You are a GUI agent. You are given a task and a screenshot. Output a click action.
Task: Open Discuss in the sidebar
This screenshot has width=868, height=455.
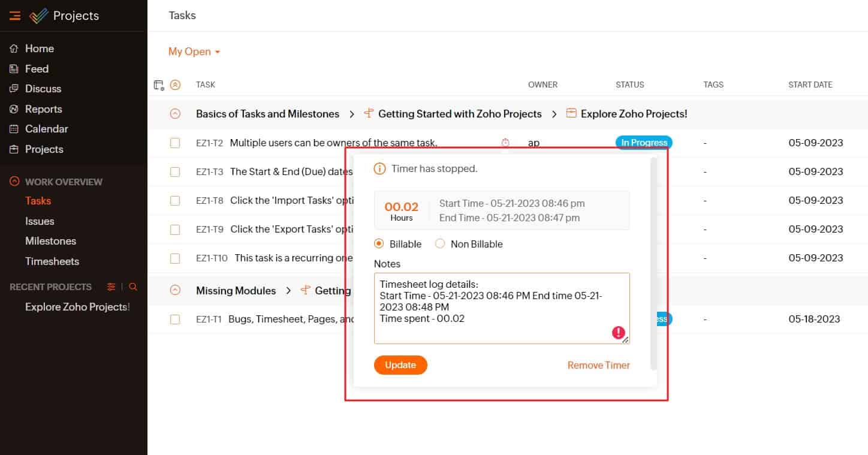pyautogui.click(x=43, y=89)
